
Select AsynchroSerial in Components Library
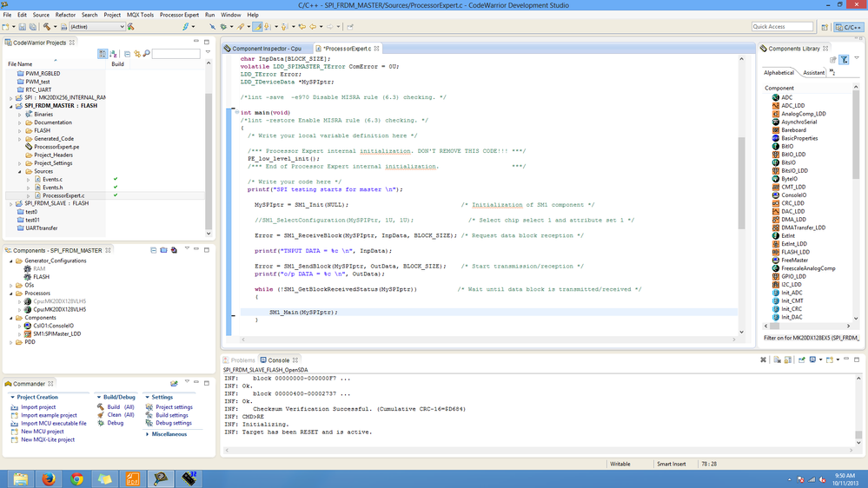(798, 122)
